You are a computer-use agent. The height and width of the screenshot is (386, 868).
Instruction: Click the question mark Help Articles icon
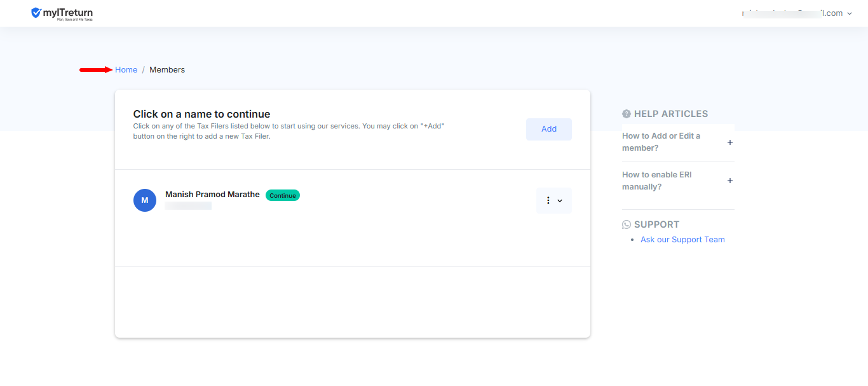pyautogui.click(x=627, y=114)
